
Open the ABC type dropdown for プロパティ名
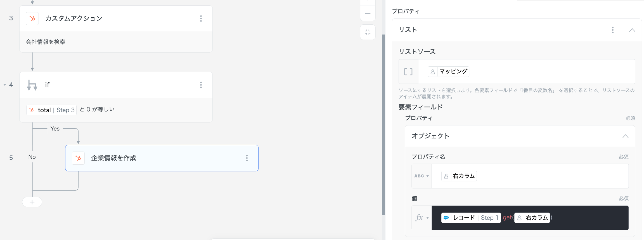pyautogui.click(x=422, y=176)
